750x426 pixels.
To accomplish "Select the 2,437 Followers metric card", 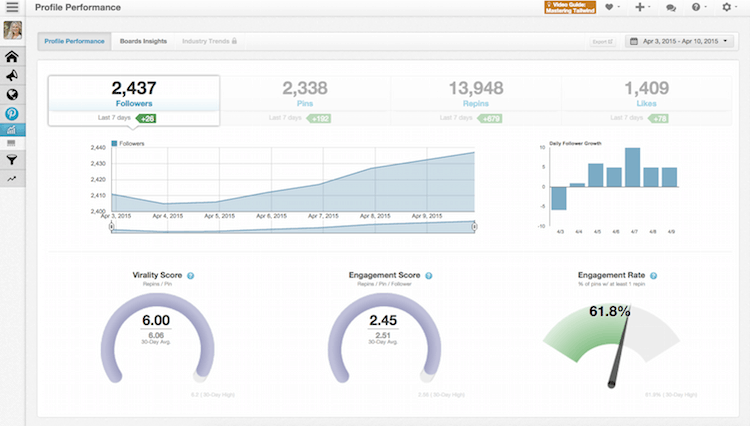I will point(134,100).
